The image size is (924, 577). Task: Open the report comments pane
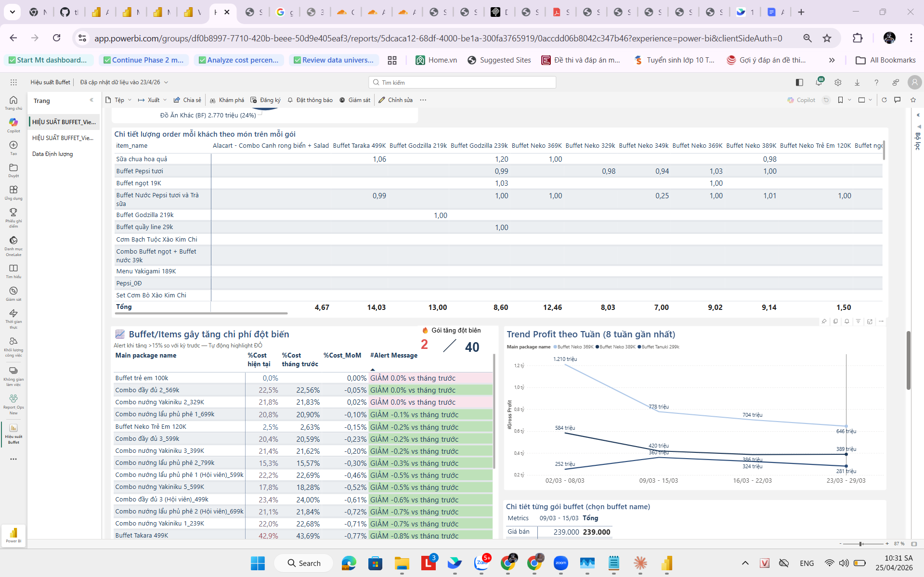(x=898, y=100)
